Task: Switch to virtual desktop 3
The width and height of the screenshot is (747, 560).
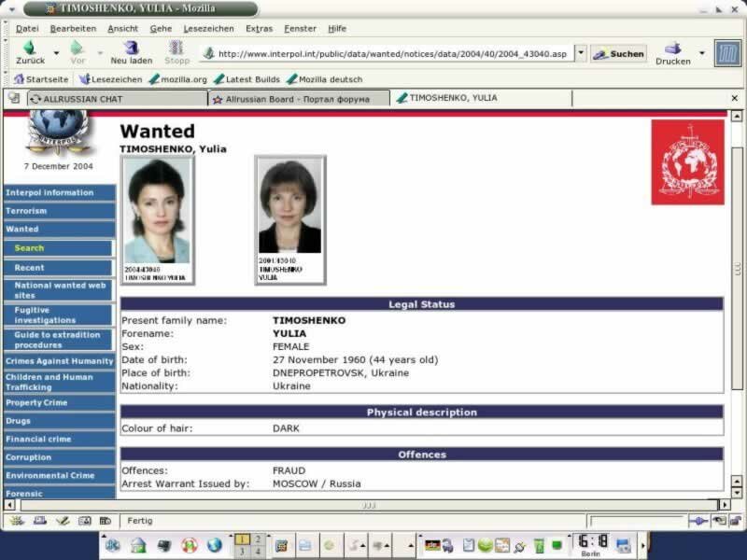Action: [x=242, y=551]
